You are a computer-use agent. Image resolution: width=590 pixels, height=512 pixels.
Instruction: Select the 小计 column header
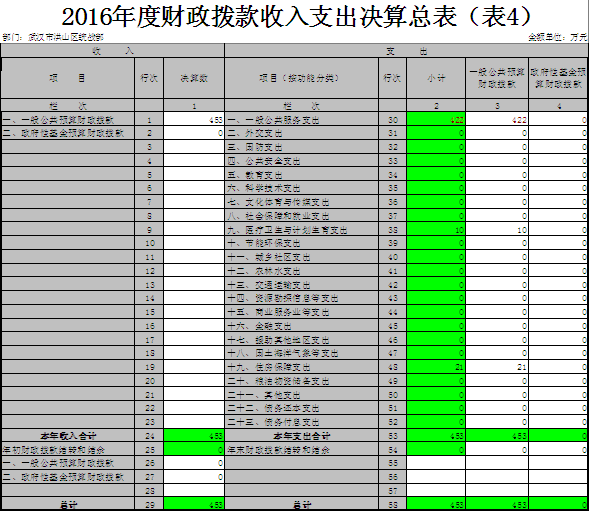[436, 78]
